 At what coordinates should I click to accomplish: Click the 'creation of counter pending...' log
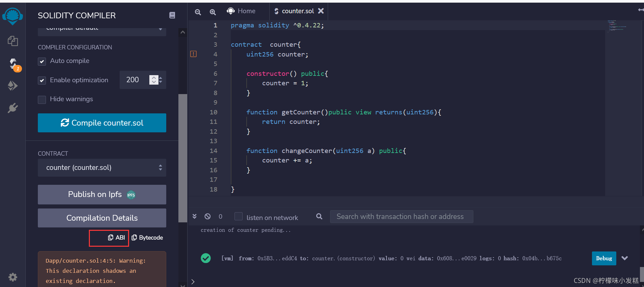coord(246,230)
